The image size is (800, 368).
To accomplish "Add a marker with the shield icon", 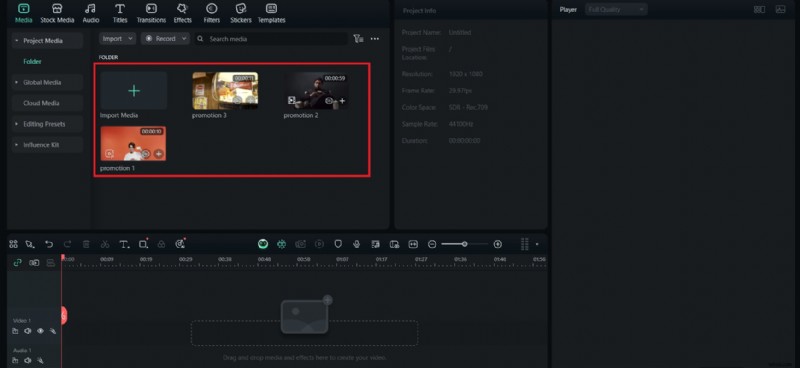I will coord(338,244).
